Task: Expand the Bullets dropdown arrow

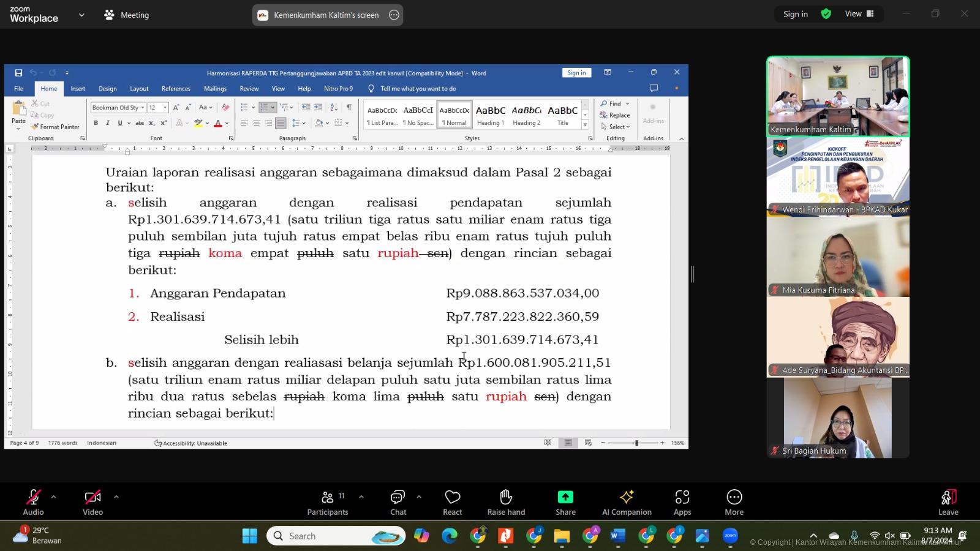Action: 252,108
